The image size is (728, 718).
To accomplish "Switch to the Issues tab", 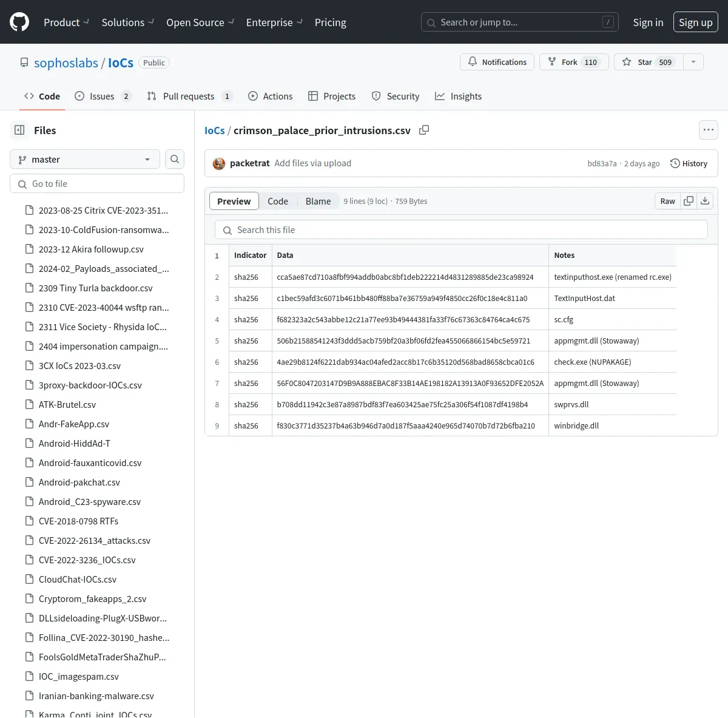I will point(103,96).
